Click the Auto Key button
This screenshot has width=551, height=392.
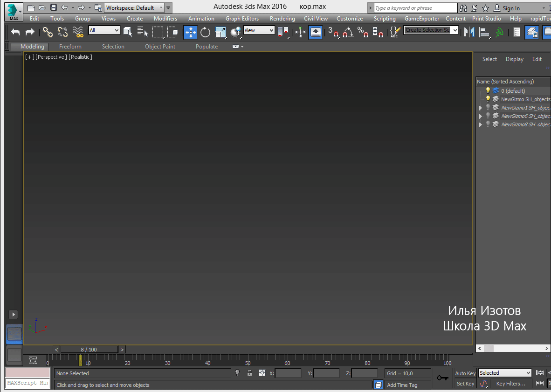click(x=465, y=373)
